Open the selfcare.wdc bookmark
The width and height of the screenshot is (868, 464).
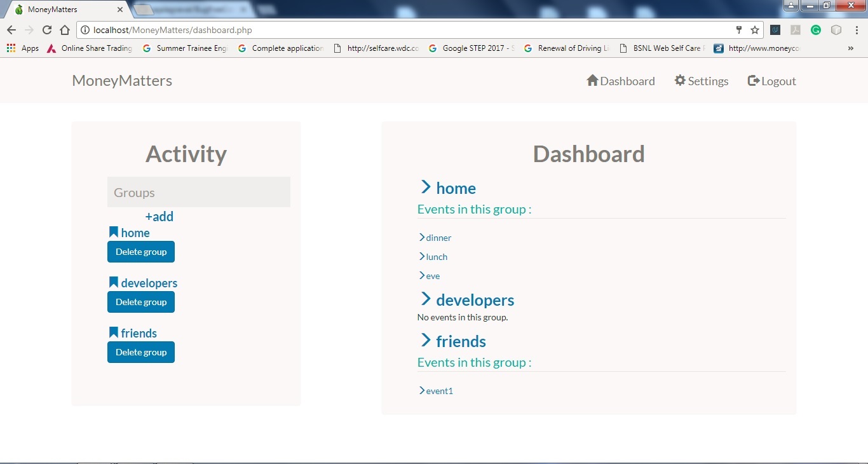(x=376, y=48)
